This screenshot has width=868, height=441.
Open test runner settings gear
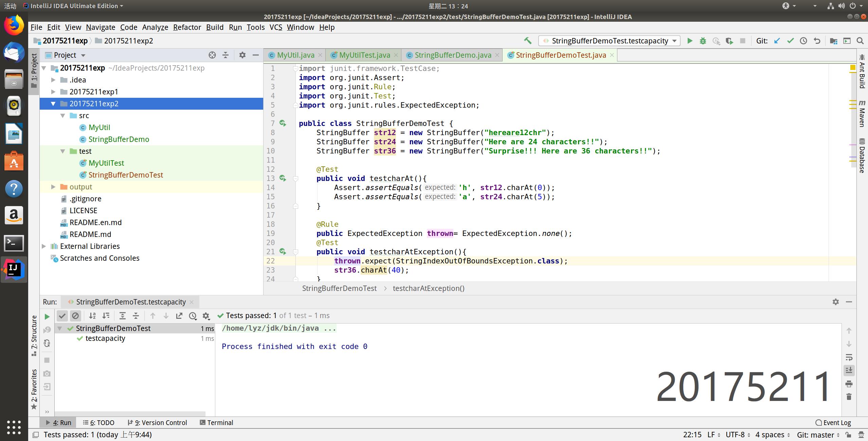click(206, 316)
